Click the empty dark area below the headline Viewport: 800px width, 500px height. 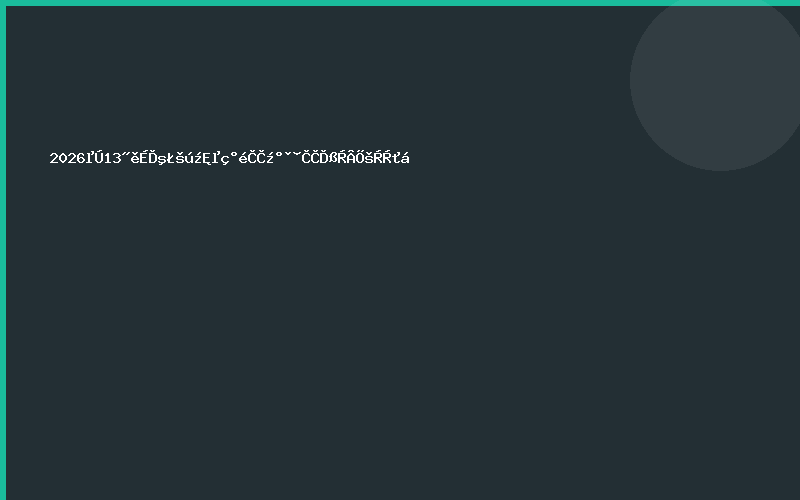click(x=400, y=330)
